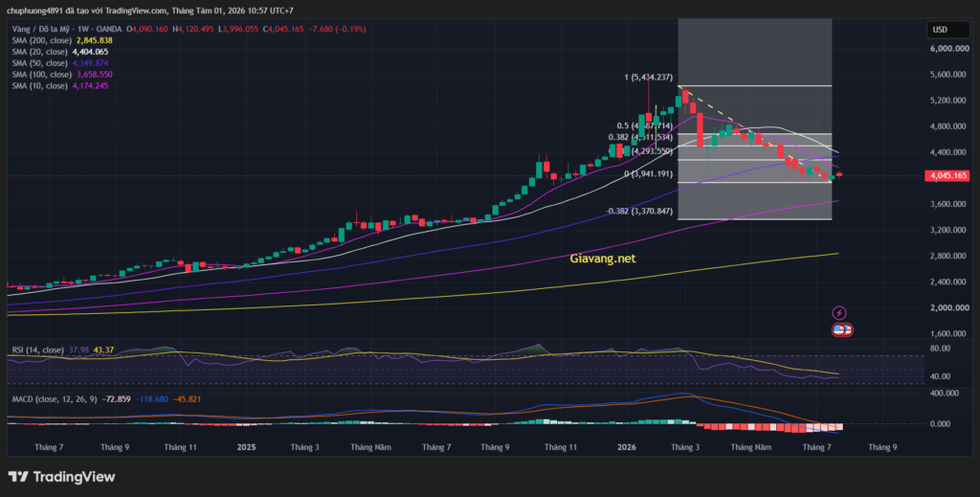Open the TradingView logo at bottom
Screen dimensions: 980x497
pos(62,477)
